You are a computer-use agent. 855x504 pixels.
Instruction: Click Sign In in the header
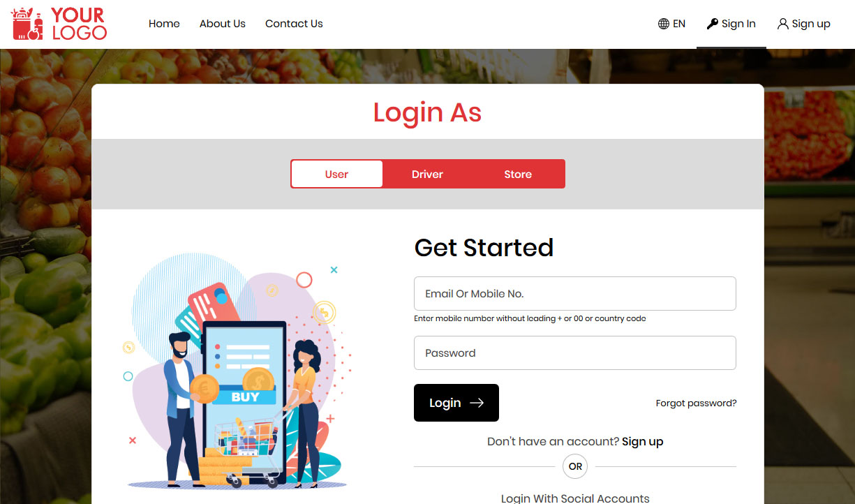click(x=731, y=24)
